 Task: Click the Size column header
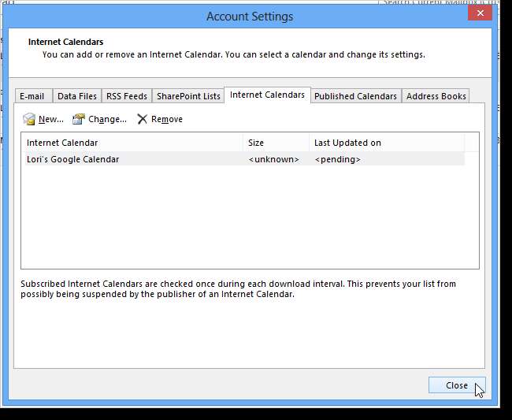(276, 143)
